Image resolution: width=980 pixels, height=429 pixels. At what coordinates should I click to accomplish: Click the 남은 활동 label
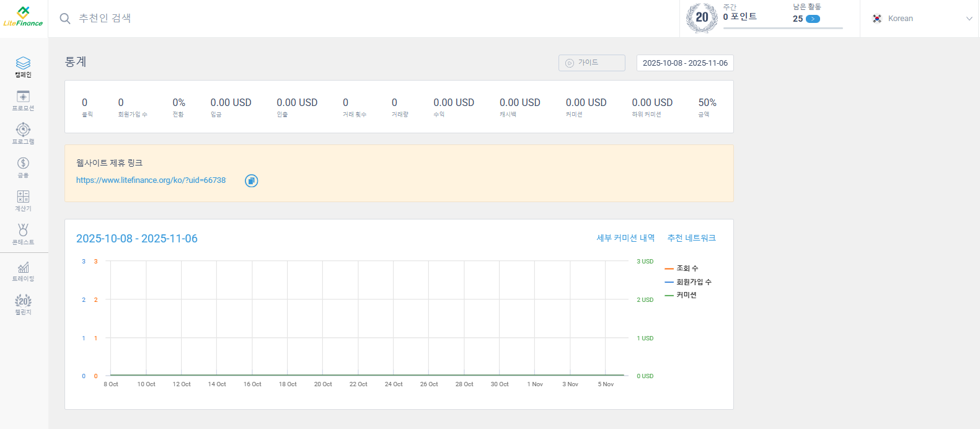[x=806, y=7]
